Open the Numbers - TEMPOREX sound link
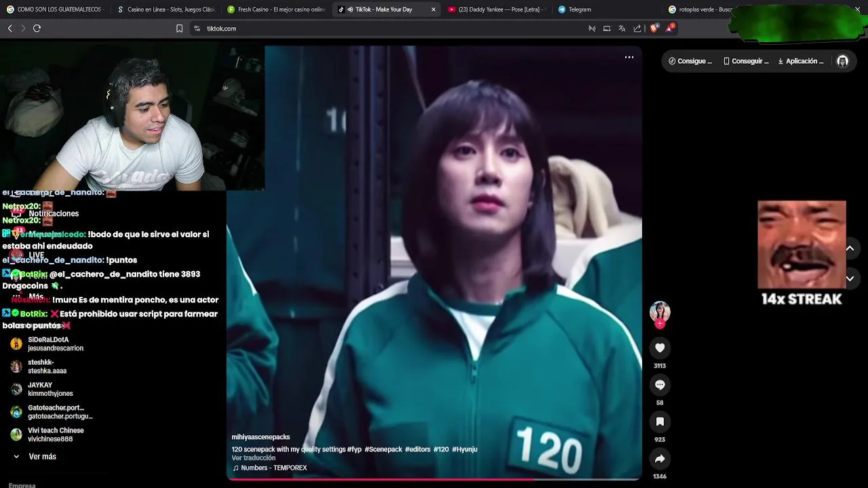Image resolution: width=868 pixels, height=488 pixels. [270, 468]
